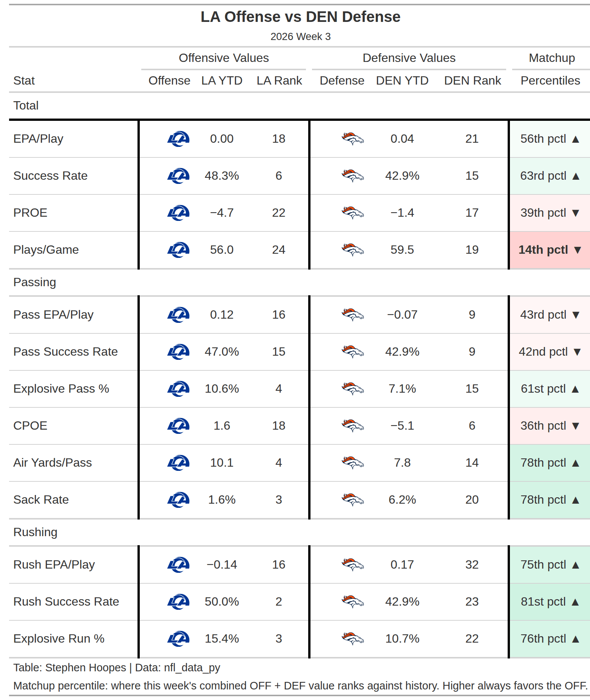Click the Rams logo in EPA/Play row
The image size is (590, 700).
pyautogui.click(x=178, y=139)
